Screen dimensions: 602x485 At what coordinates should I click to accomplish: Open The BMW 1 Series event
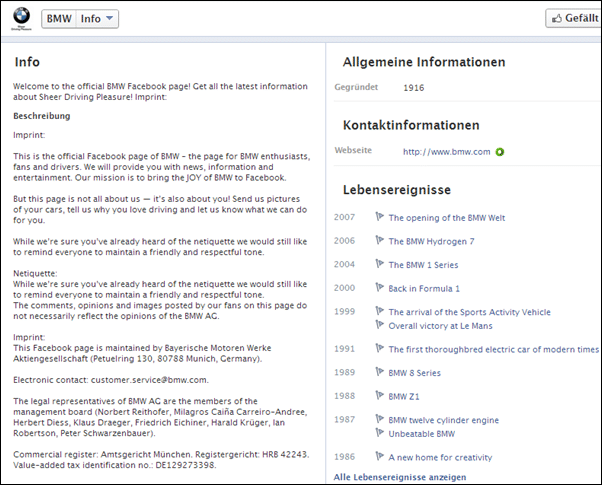(x=423, y=265)
